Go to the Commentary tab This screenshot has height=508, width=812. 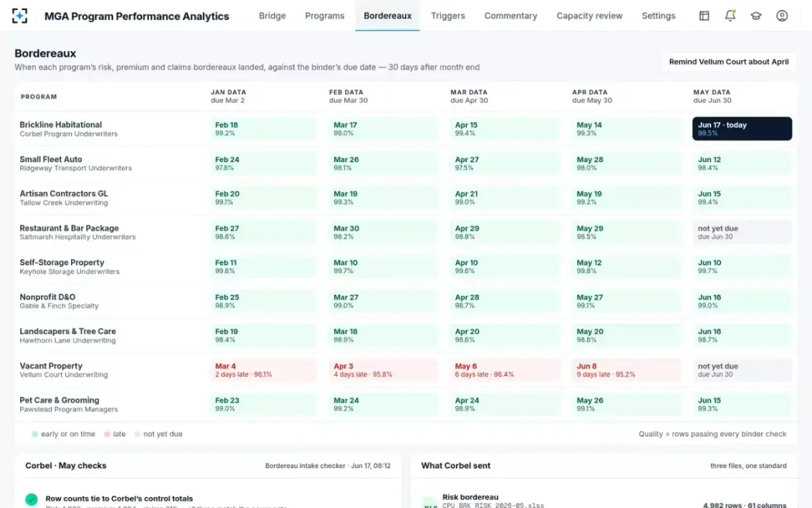click(511, 16)
